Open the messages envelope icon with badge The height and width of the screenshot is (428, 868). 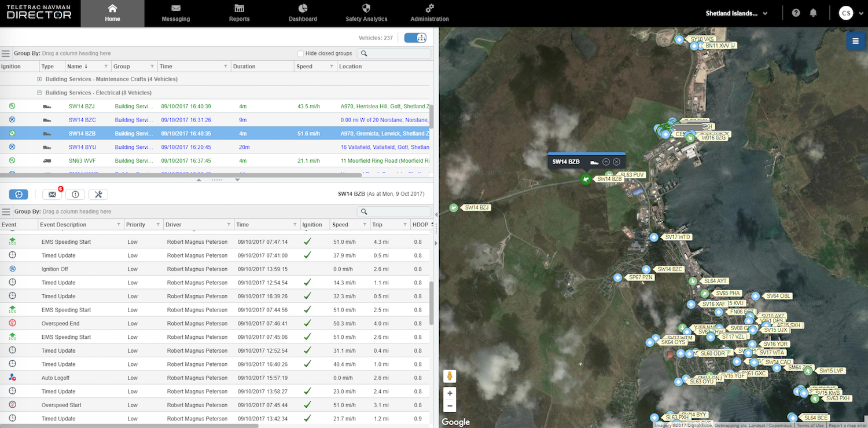click(52, 195)
